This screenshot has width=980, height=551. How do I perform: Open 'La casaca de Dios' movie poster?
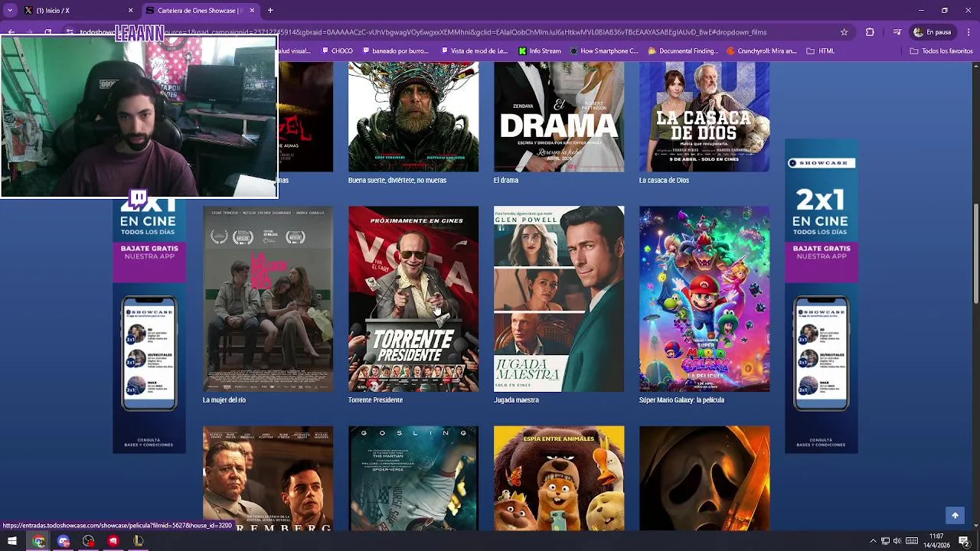tap(704, 116)
